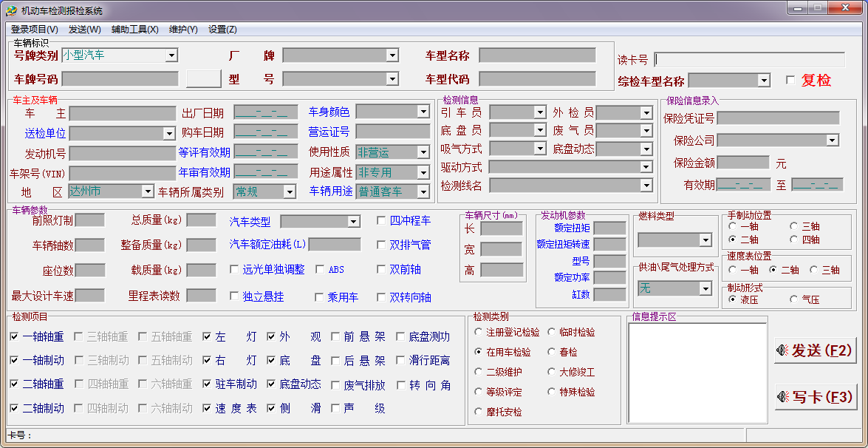Toggle the ABS checkbox
The width and height of the screenshot is (868, 448).
[321, 269]
